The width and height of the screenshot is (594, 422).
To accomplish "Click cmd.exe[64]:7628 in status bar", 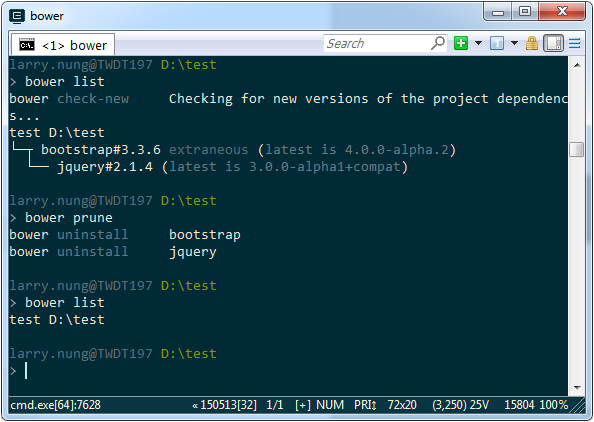I will (56, 405).
